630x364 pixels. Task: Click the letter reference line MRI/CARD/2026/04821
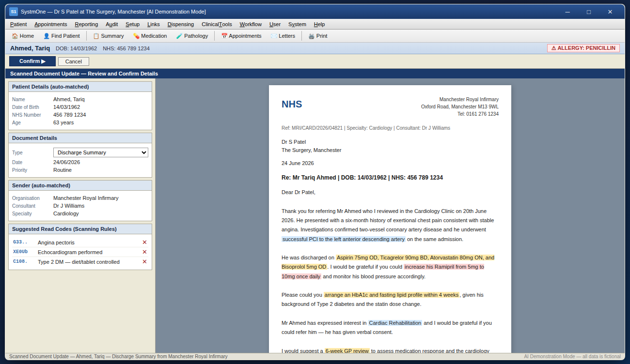(366, 128)
